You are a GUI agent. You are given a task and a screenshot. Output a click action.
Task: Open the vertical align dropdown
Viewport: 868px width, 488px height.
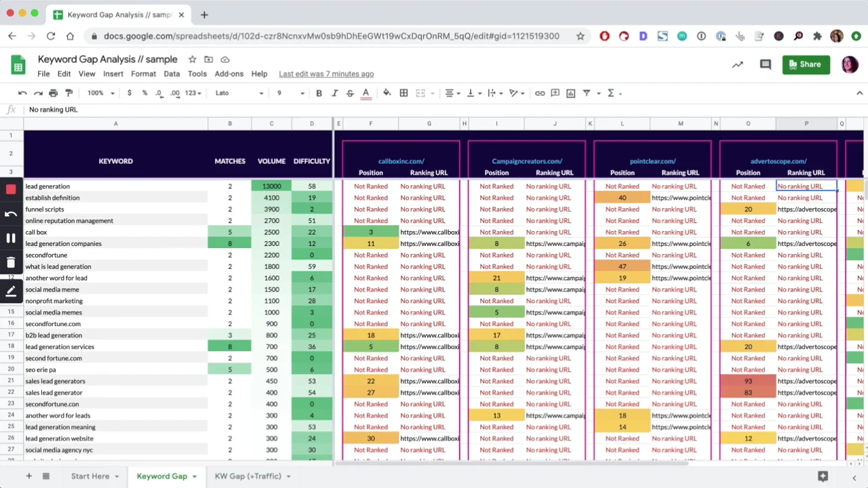pos(473,93)
